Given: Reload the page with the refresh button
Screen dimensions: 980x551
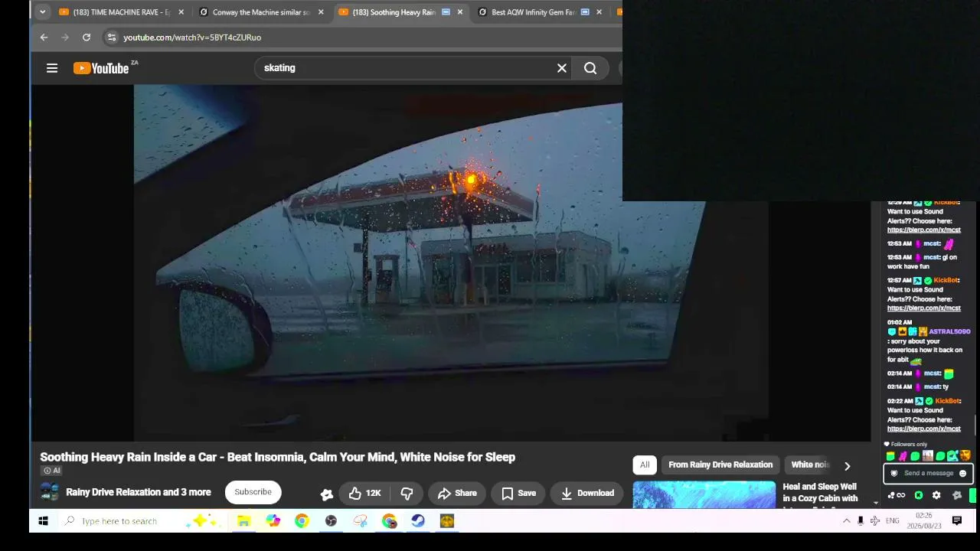Looking at the screenshot, I should pyautogui.click(x=87, y=37).
